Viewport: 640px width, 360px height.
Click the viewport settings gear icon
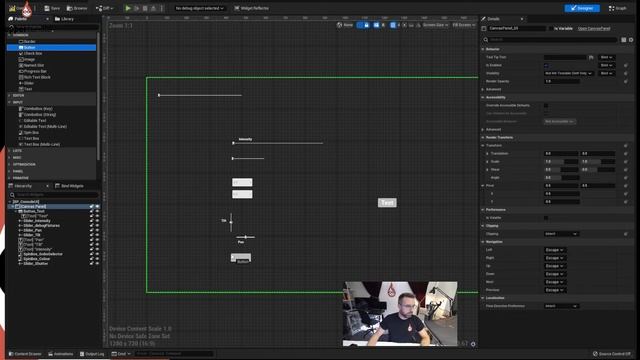pos(473,344)
